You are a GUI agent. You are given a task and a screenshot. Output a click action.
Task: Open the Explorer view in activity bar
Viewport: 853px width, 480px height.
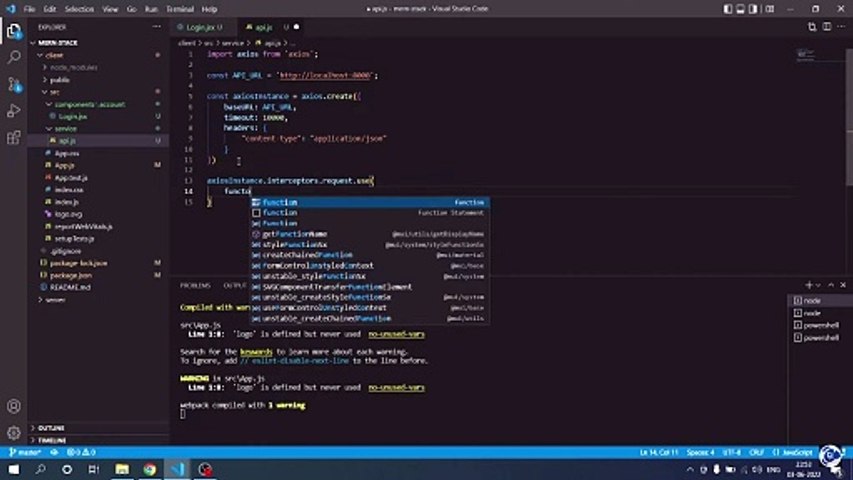click(x=14, y=31)
